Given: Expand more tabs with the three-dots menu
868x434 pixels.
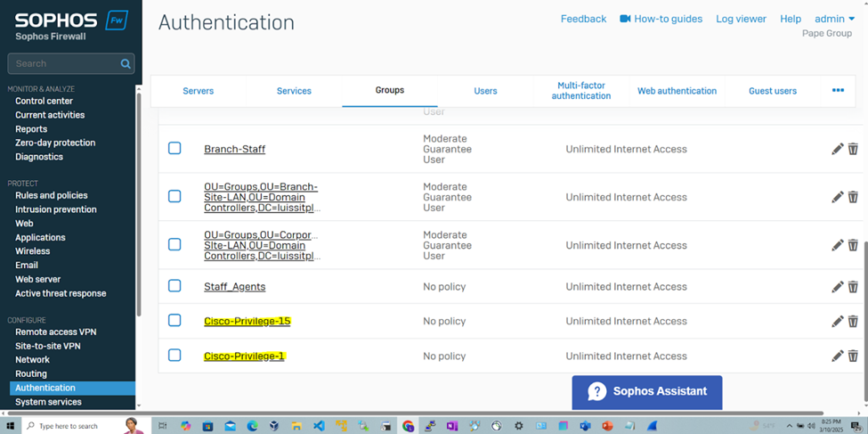Looking at the screenshot, I should [x=838, y=90].
